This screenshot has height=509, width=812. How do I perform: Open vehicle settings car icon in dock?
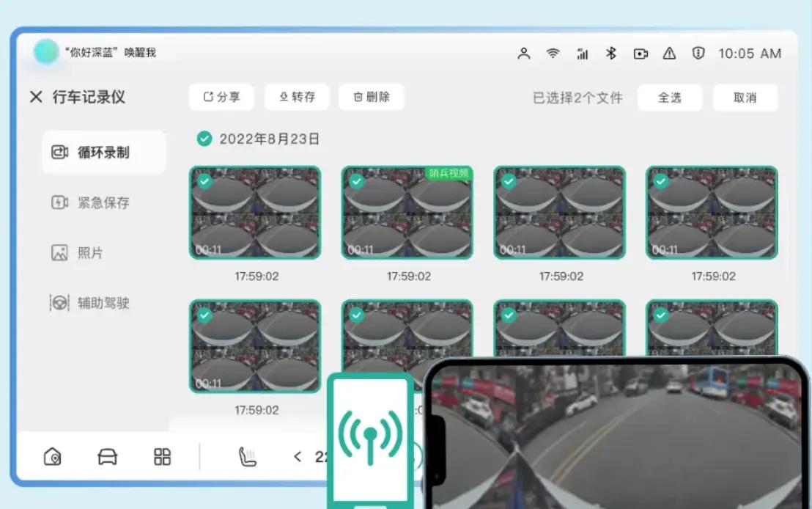click(x=107, y=457)
